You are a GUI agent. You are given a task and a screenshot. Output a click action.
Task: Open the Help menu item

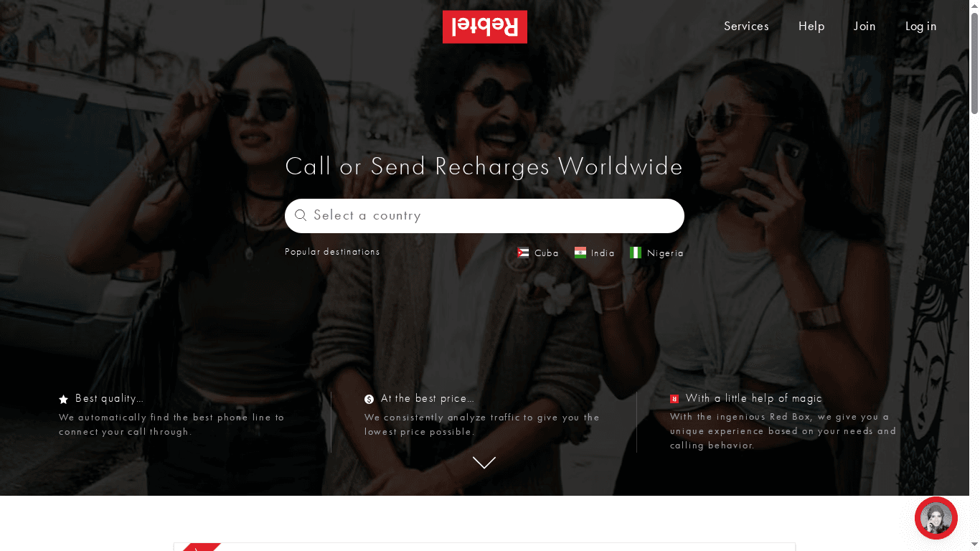pyautogui.click(x=811, y=27)
